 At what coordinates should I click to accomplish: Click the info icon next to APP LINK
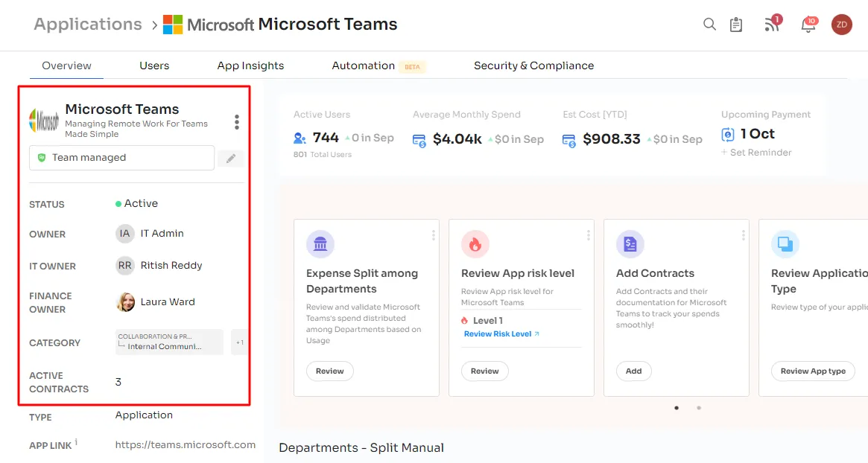click(77, 441)
